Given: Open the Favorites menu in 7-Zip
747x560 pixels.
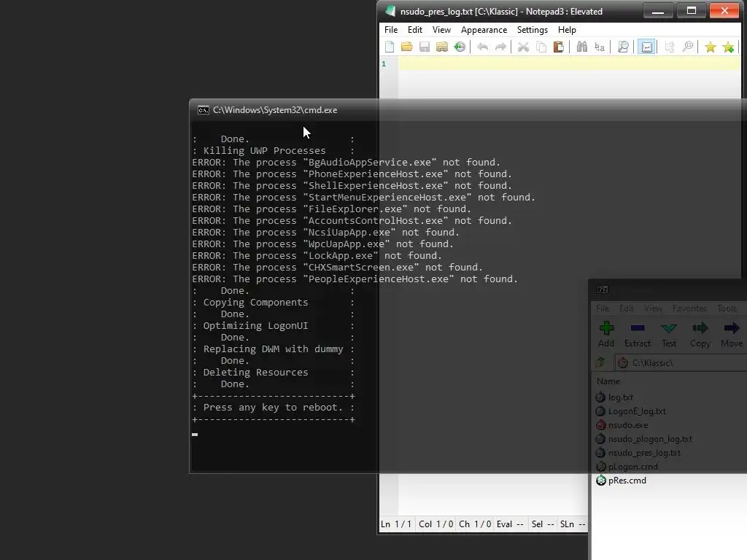Looking at the screenshot, I should (689, 308).
